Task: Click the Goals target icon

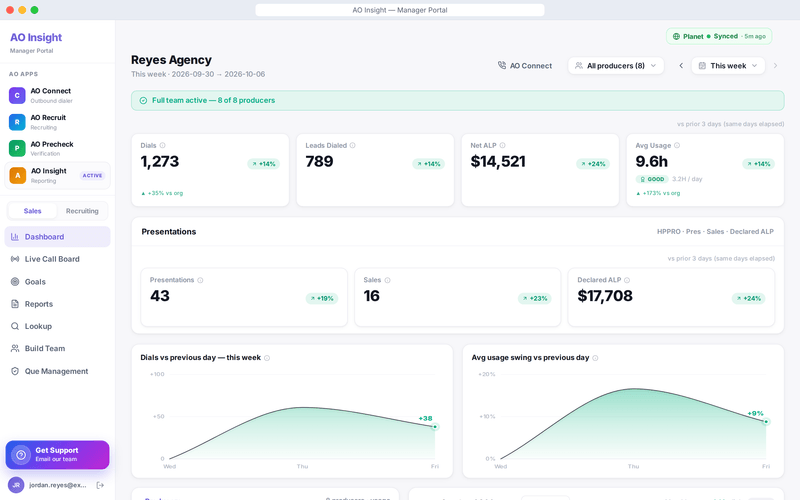Action: 15,282
